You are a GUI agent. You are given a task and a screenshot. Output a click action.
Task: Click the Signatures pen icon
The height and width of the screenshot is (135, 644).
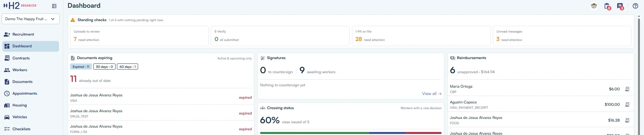[263, 58]
